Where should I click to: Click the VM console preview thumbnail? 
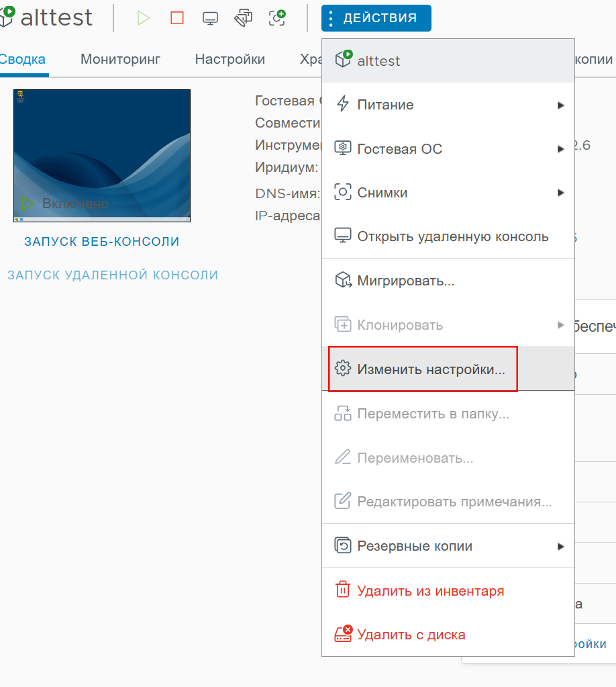click(102, 156)
